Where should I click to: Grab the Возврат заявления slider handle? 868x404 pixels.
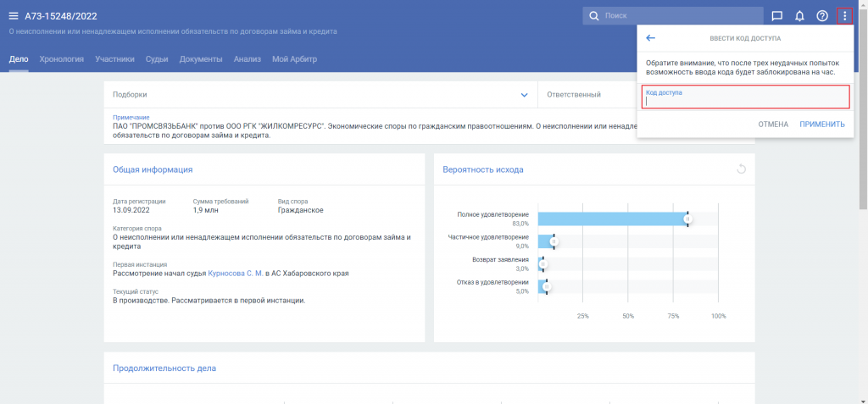coord(542,264)
